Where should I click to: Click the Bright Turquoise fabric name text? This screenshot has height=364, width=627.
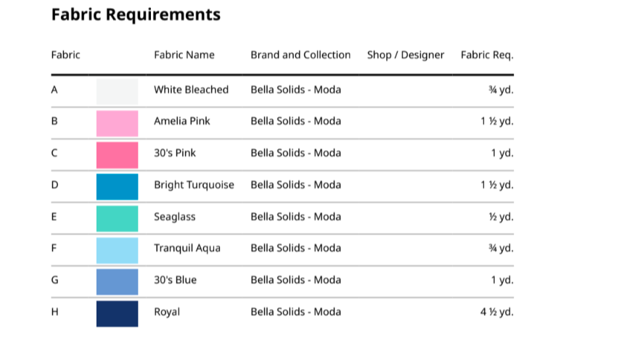194,185
